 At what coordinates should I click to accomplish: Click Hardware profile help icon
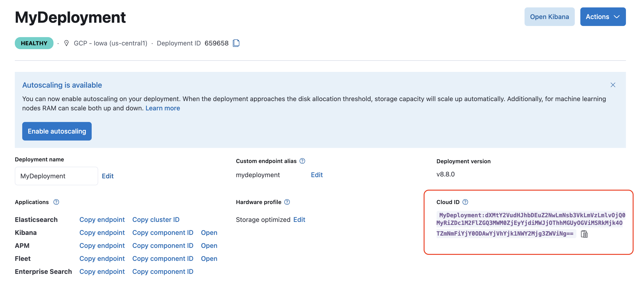tap(287, 202)
